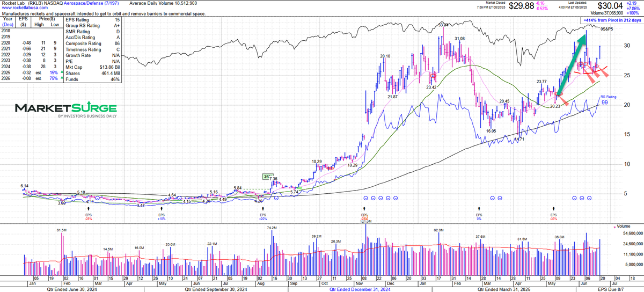Click the 39.2M volume label

tap(316, 236)
